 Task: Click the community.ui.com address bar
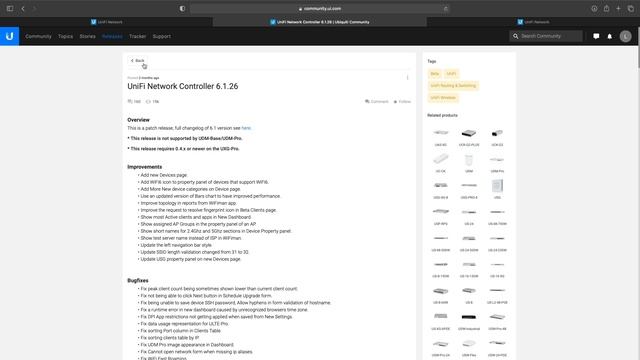pyautogui.click(x=320, y=8)
